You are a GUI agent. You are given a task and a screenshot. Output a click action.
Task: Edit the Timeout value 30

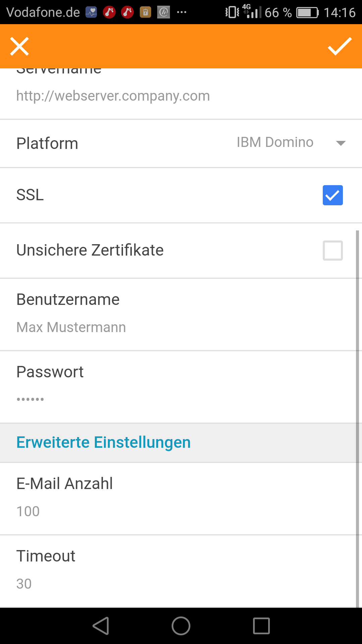pyautogui.click(x=24, y=584)
